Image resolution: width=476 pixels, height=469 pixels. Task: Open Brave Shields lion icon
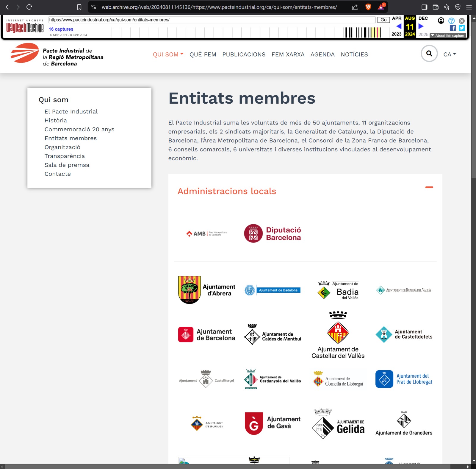[368, 7]
